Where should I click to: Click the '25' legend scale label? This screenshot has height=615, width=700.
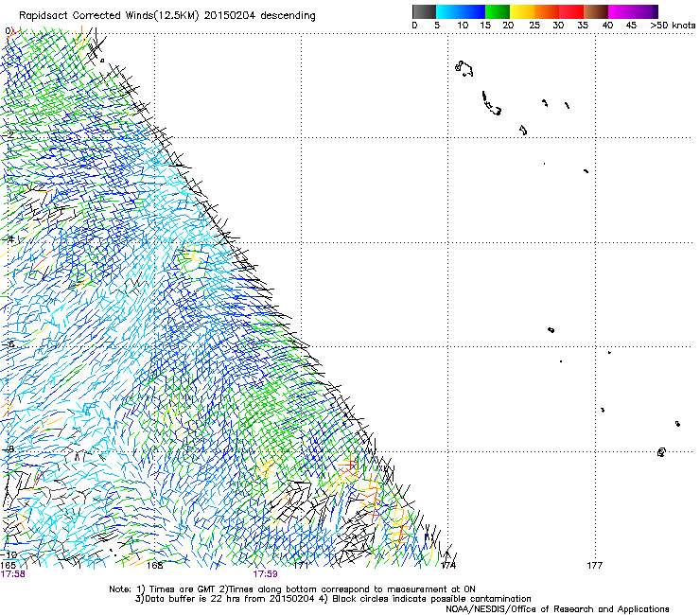click(x=534, y=26)
